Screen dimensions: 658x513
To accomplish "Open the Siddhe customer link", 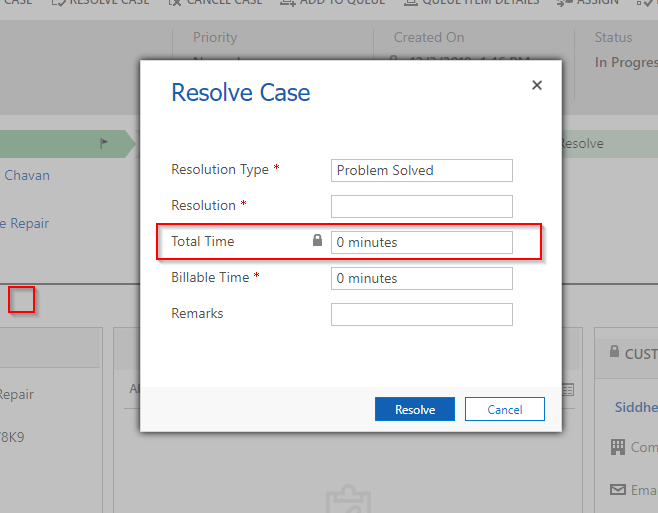I will 636,407.
